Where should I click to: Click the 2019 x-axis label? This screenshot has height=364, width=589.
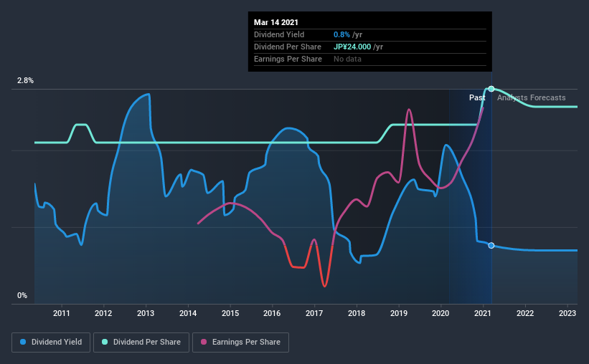click(x=399, y=313)
